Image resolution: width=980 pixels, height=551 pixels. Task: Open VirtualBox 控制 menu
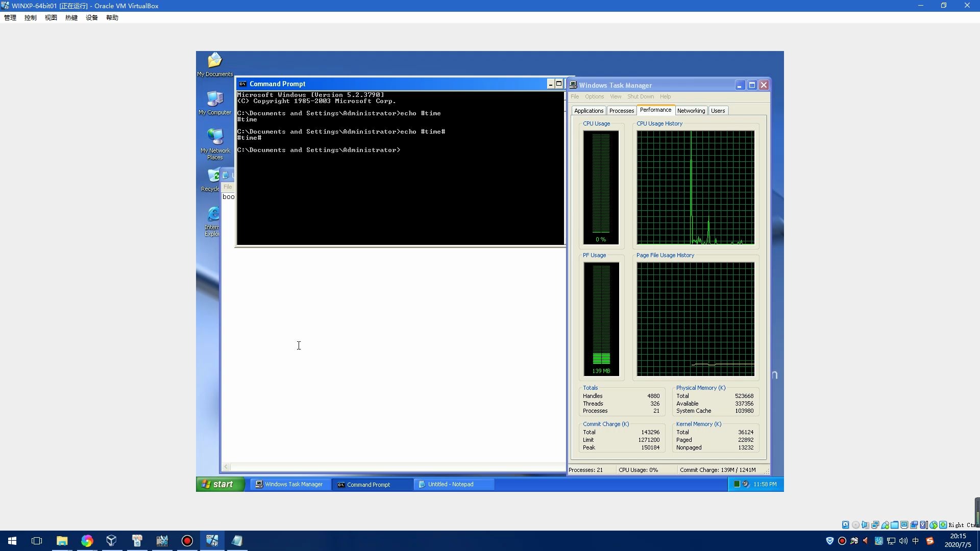coord(30,17)
